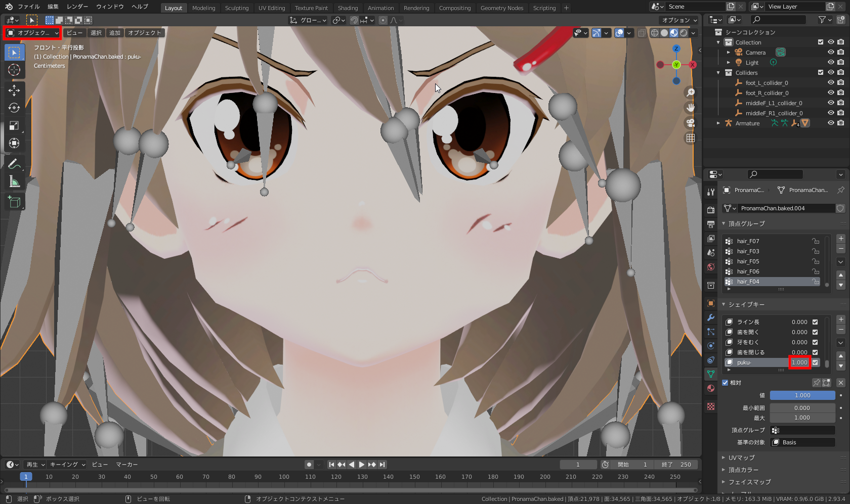Disable the ライン長 shape key checkbox
This screenshot has width=850, height=504.
pos(815,322)
